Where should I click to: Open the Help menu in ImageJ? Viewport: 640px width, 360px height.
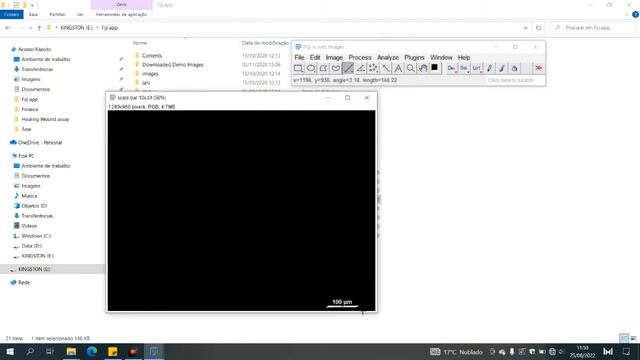464,58
